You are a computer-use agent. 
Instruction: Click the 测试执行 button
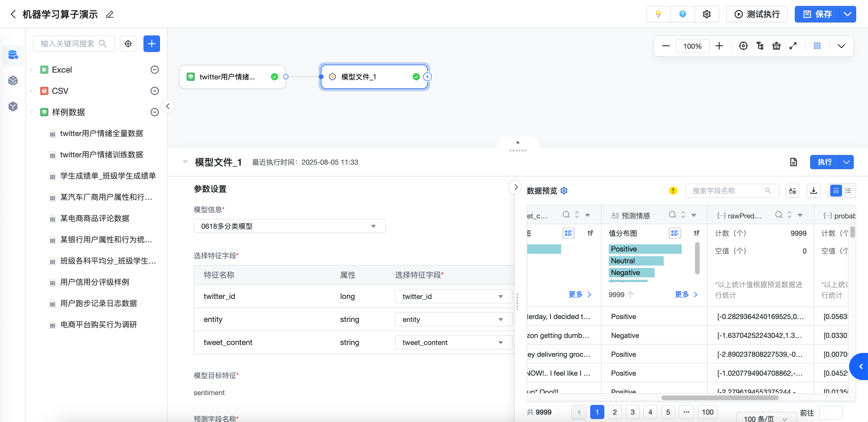click(756, 14)
